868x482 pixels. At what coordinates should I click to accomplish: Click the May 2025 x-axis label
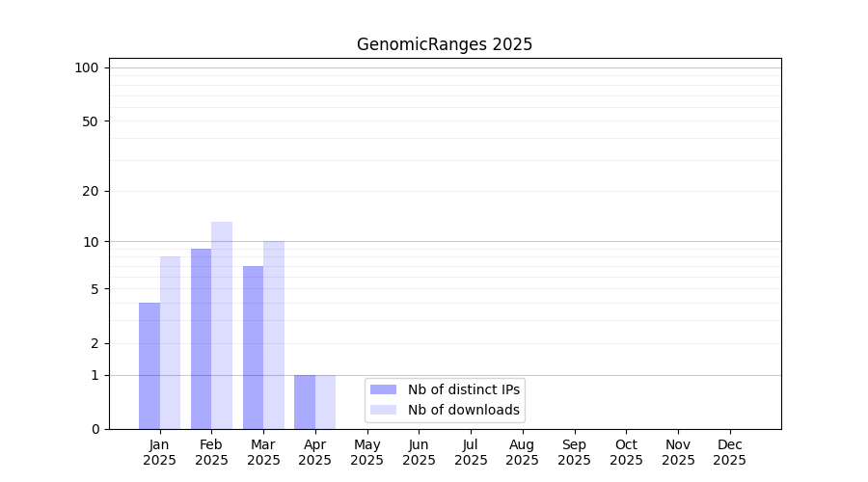pos(366,452)
